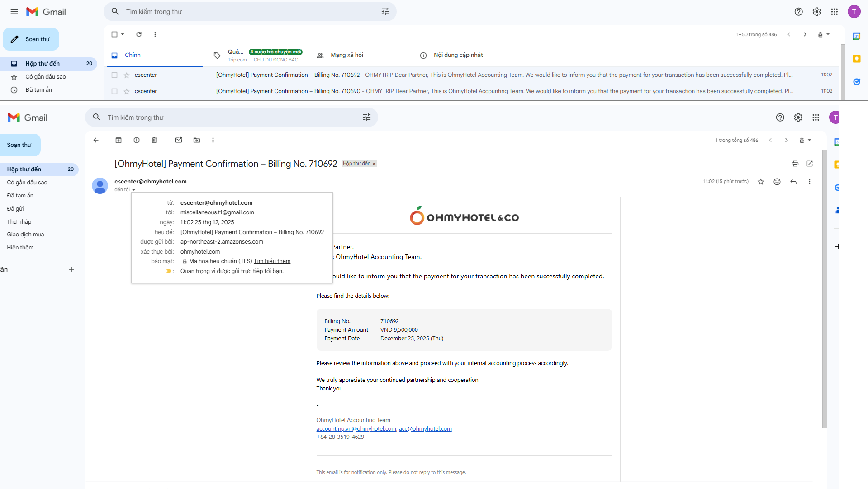
Task: Add an emoji reaction to the email
Action: click(777, 182)
